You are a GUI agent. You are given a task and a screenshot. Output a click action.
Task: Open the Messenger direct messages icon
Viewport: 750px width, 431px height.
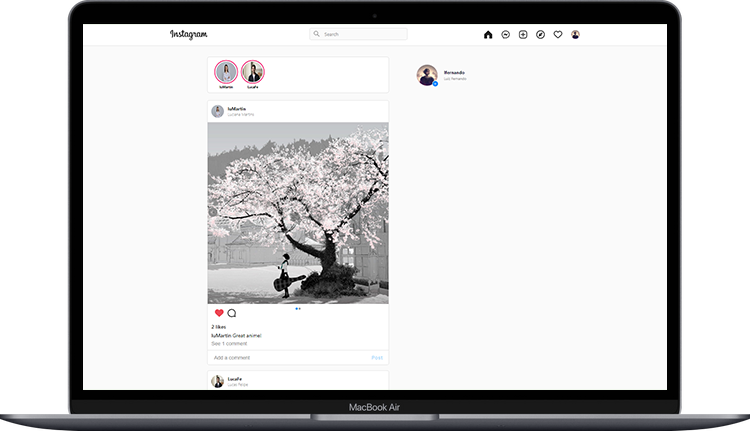pyautogui.click(x=506, y=34)
